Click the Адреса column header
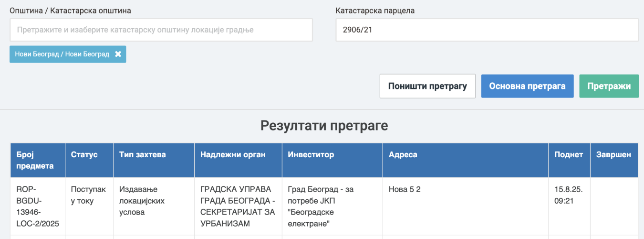The height and width of the screenshot is (239, 644). 403,155
